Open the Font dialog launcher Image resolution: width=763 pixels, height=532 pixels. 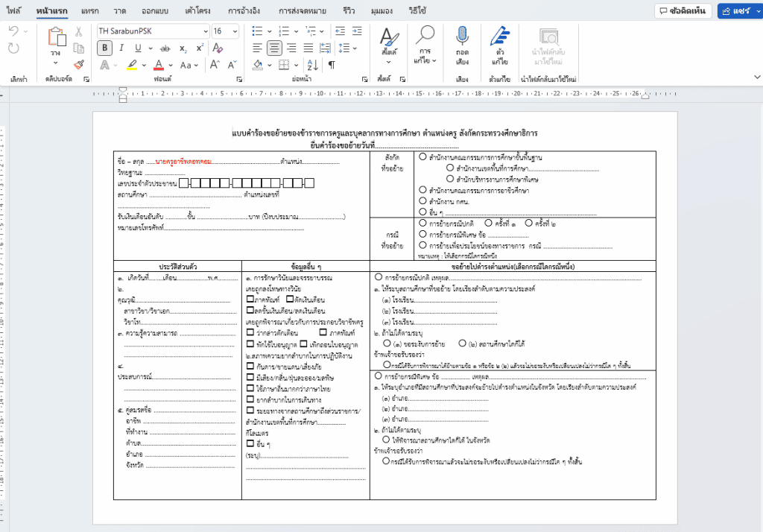239,79
